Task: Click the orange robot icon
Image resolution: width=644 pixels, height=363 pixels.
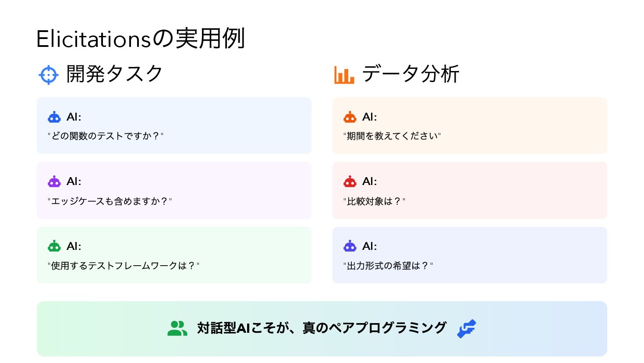Action: coord(350,117)
